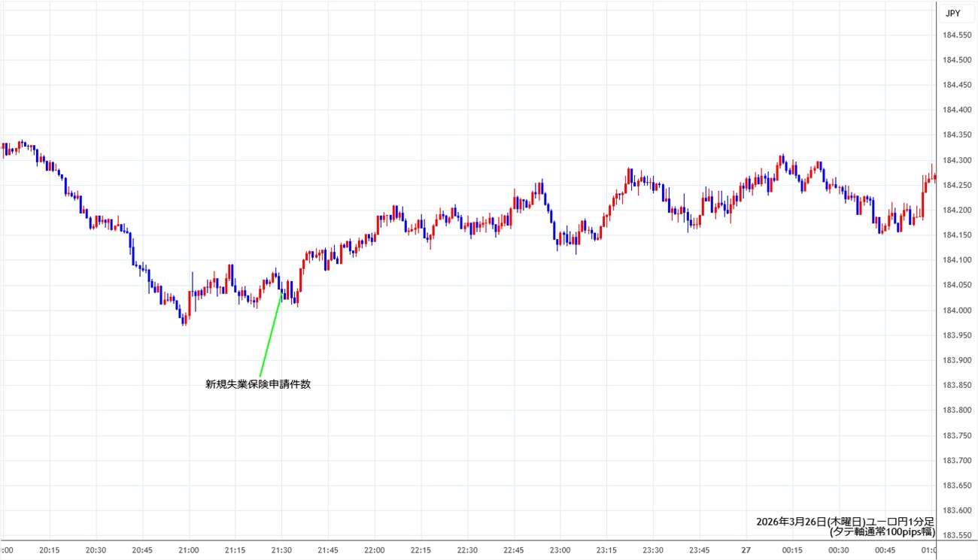Click the 20:15 time axis label

(x=50, y=550)
